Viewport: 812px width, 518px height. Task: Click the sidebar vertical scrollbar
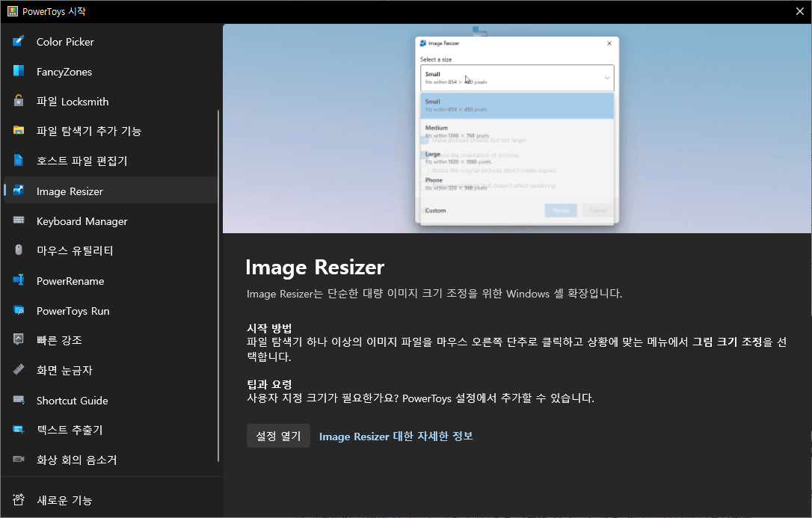pyautogui.click(x=218, y=286)
